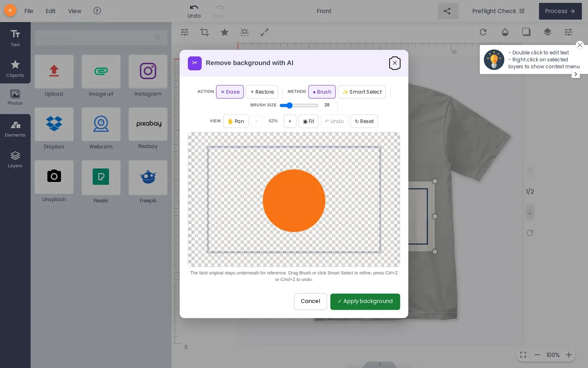Open the File menu

[x=29, y=11]
